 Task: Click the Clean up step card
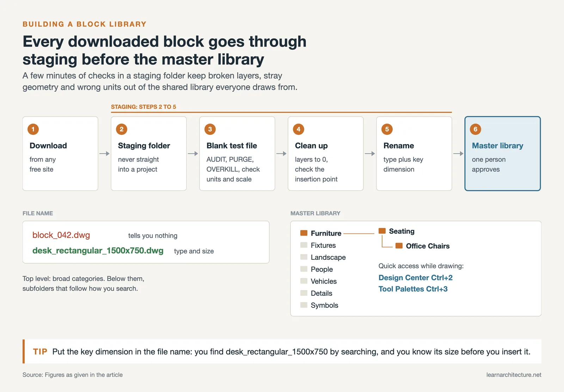326,154
